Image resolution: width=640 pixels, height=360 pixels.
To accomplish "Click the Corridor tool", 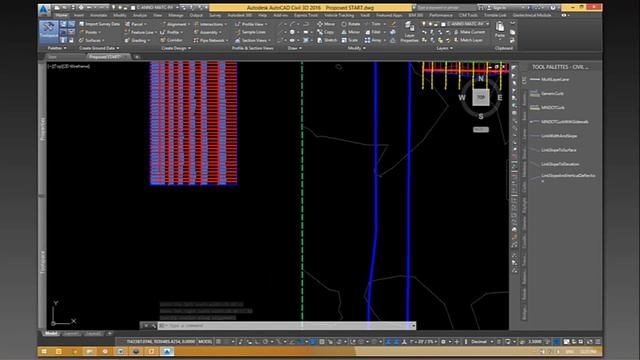I will pos(172,40).
